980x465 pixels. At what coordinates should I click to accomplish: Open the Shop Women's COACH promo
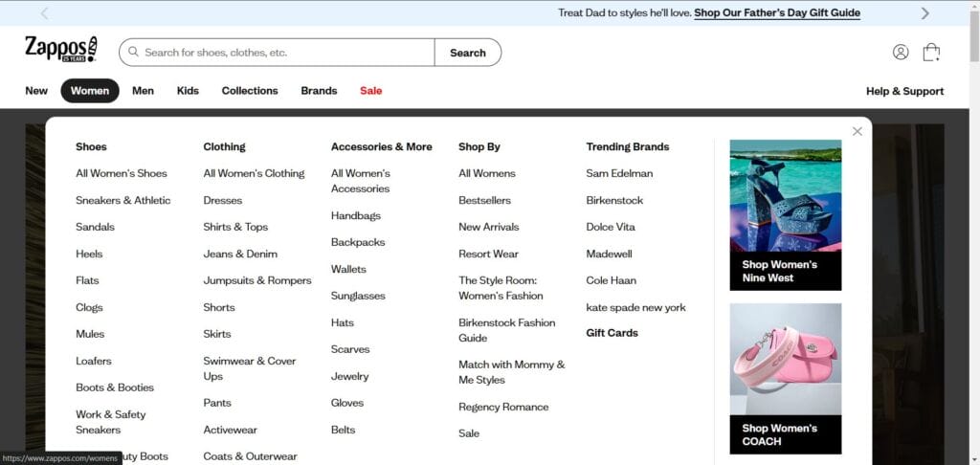click(786, 379)
